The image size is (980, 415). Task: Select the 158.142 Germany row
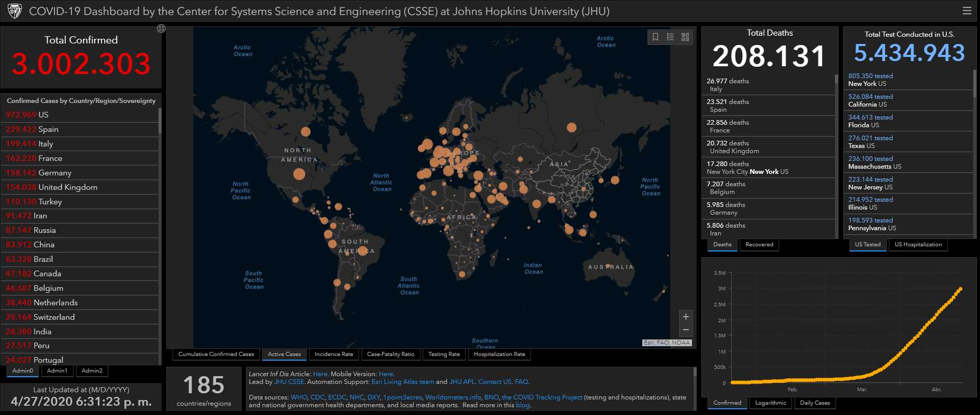click(80, 173)
